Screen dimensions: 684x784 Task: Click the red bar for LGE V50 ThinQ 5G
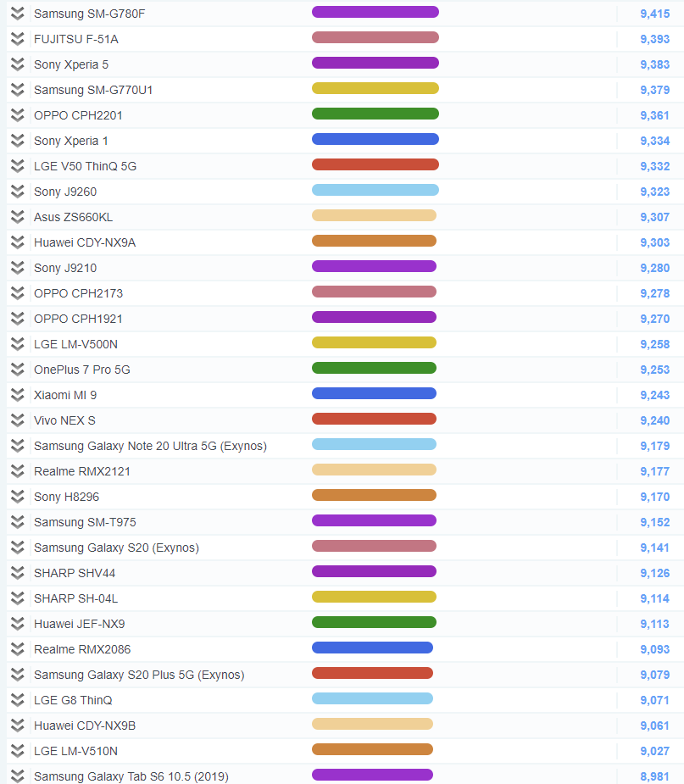(x=375, y=164)
